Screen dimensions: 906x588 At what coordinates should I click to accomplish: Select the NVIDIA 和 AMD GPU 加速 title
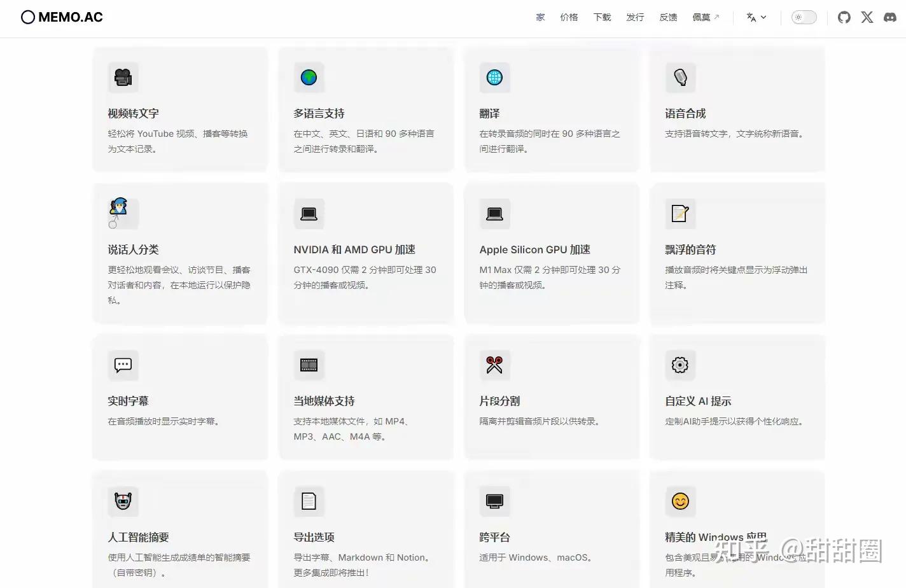click(354, 249)
